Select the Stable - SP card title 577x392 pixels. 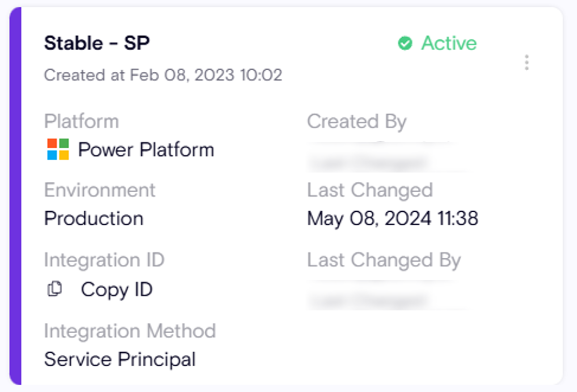(x=97, y=43)
